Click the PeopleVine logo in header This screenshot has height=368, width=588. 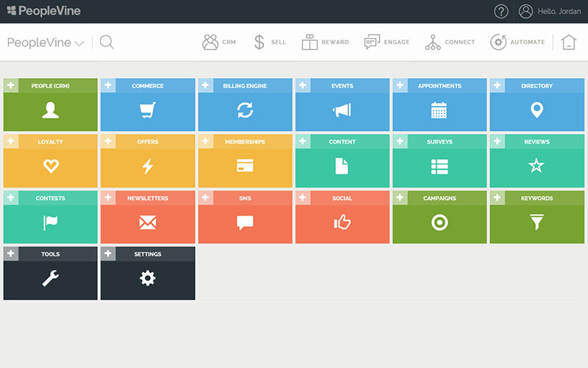pos(43,11)
